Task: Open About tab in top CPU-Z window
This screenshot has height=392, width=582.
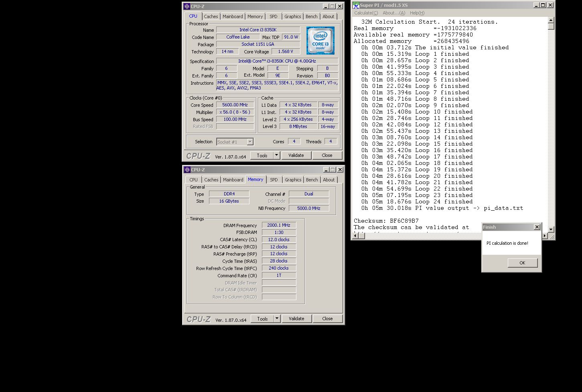Action: [x=329, y=16]
